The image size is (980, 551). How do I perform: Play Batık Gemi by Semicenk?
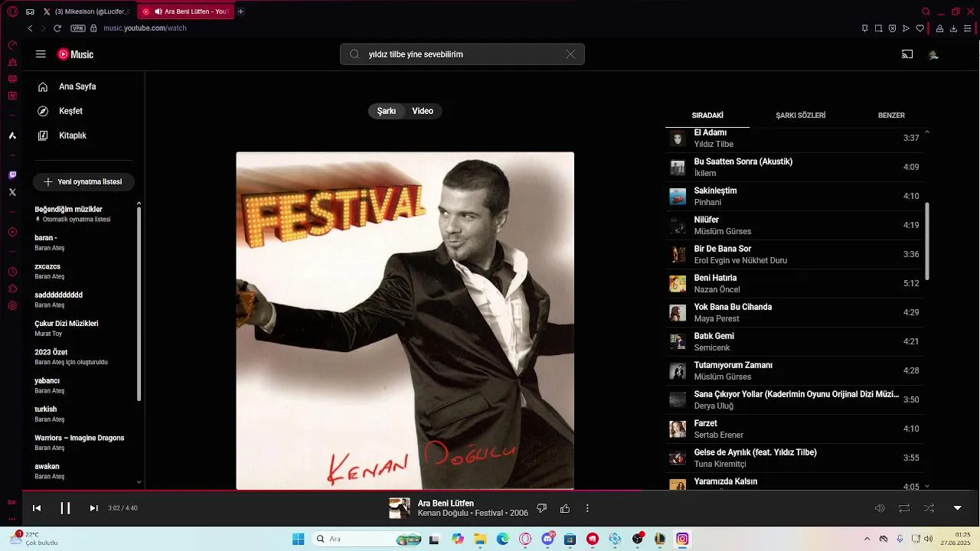794,341
